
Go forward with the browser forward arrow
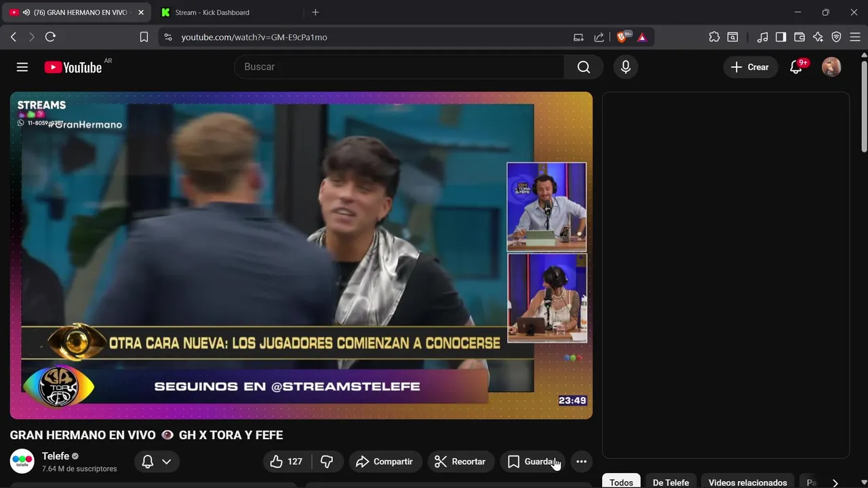tap(31, 37)
